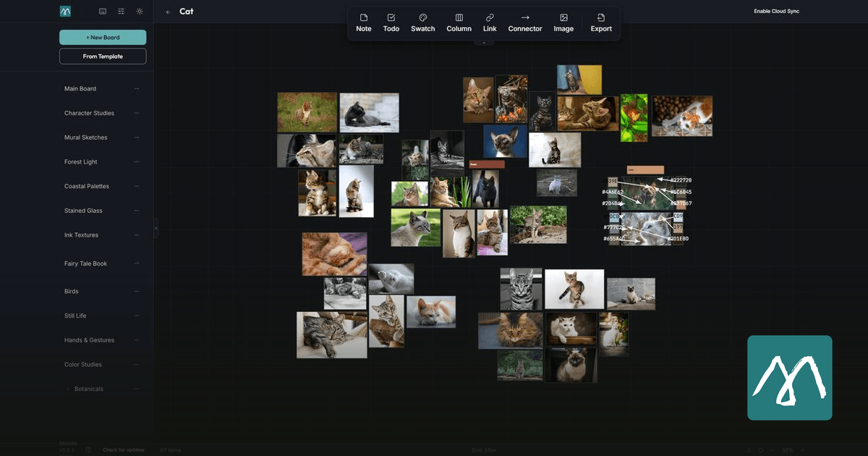Image resolution: width=868 pixels, height=456 pixels.
Task: Open the Coastal Palettes board
Action: [87, 186]
